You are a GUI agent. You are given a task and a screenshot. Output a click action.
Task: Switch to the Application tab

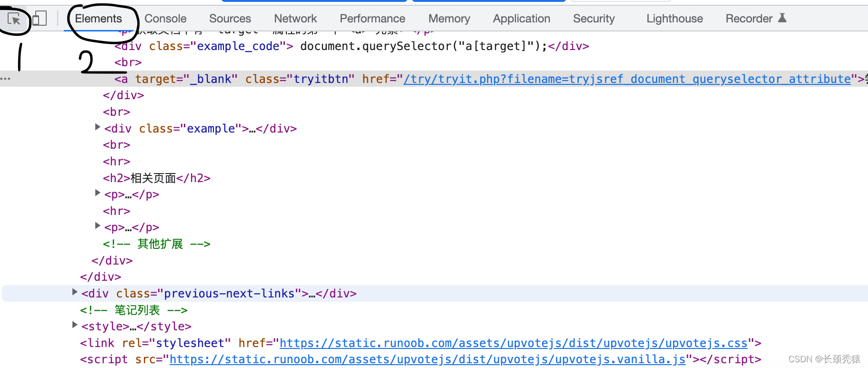[522, 19]
